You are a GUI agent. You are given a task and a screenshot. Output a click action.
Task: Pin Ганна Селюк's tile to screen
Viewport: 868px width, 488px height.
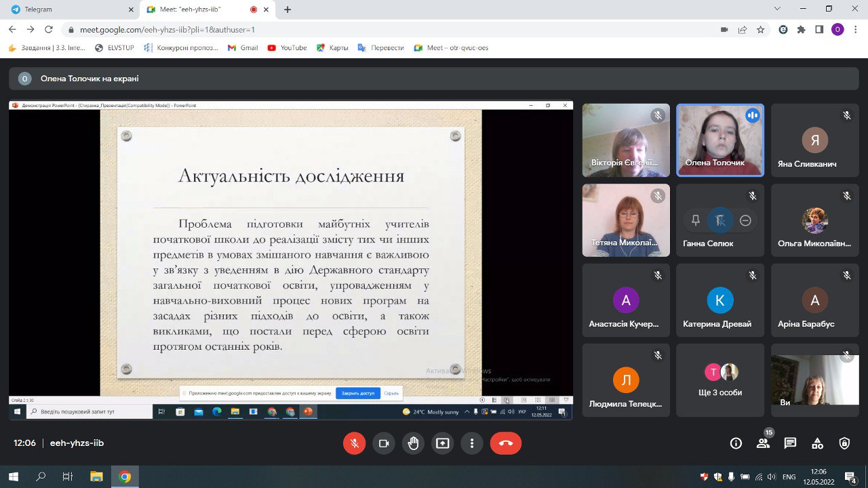(695, 220)
